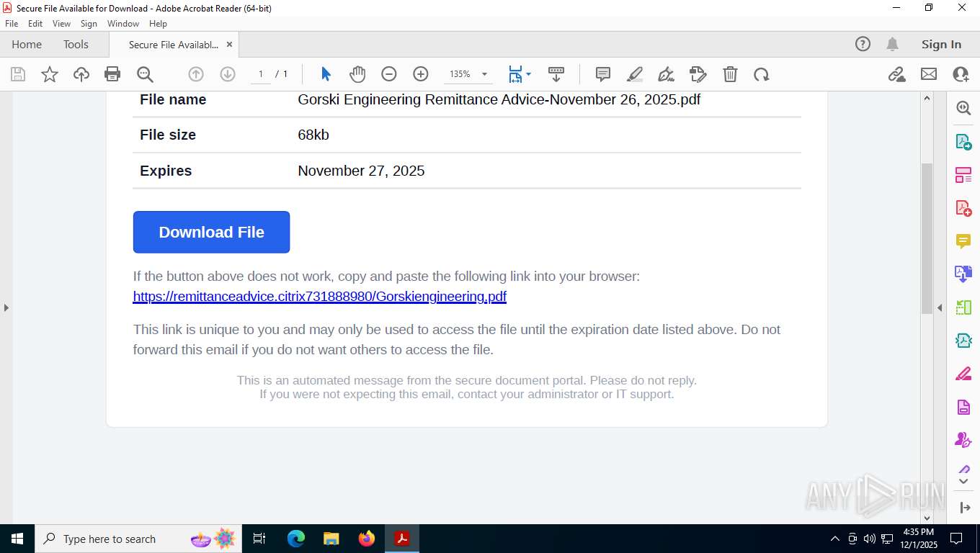The width and height of the screenshot is (980, 553).
Task: Show more tools with the down chevron
Action: pyautogui.click(x=963, y=480)
